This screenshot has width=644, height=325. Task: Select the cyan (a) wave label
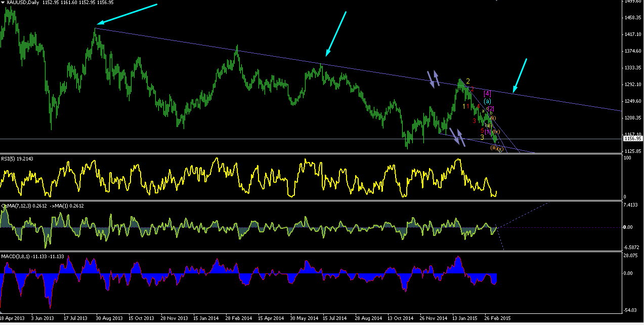coord(487,101)
